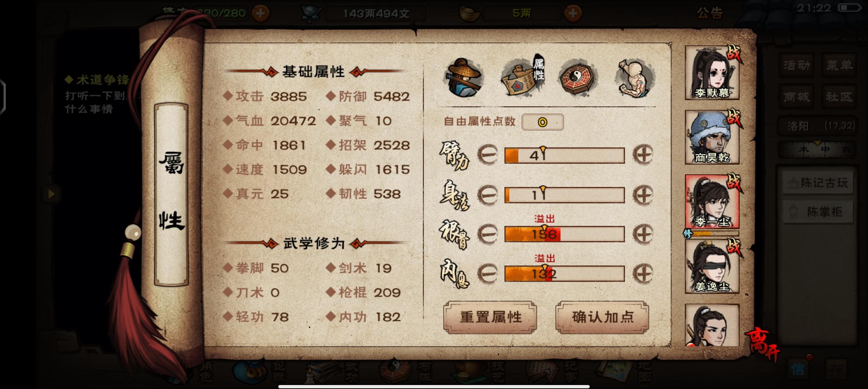Screen dimensions: 868x389
Task: Increase 身法 with its plus button
Action: [x=643, y=195]
